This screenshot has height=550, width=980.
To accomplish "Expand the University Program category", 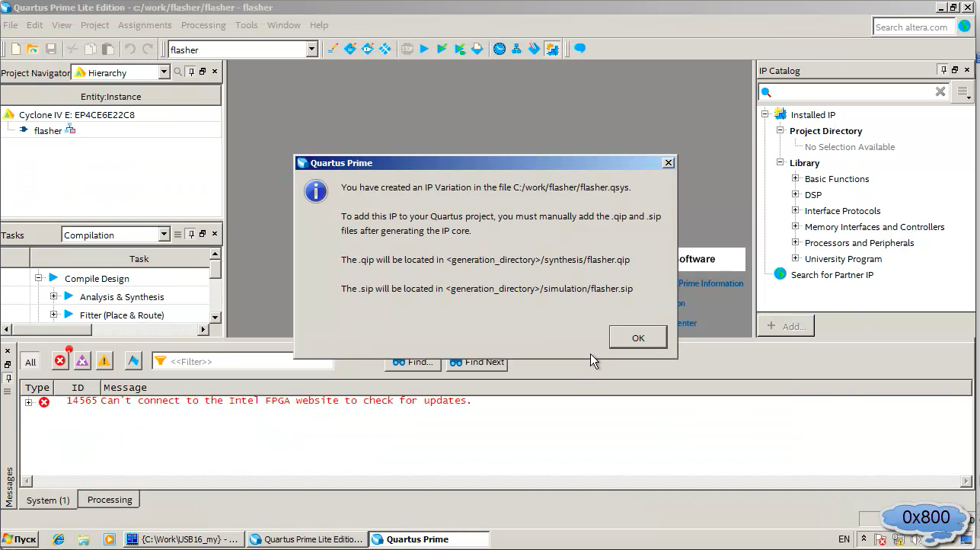I will 795,258.
